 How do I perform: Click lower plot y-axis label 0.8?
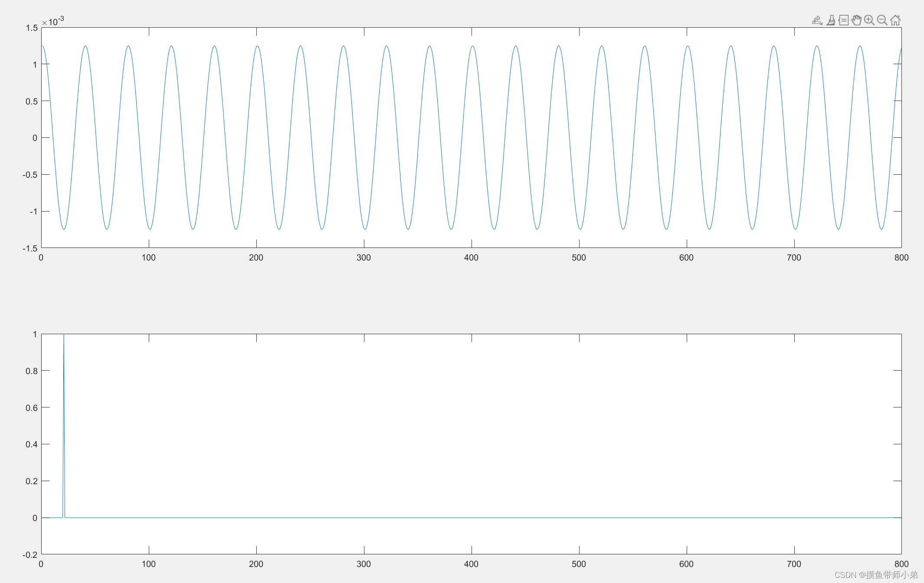(32, 371)
